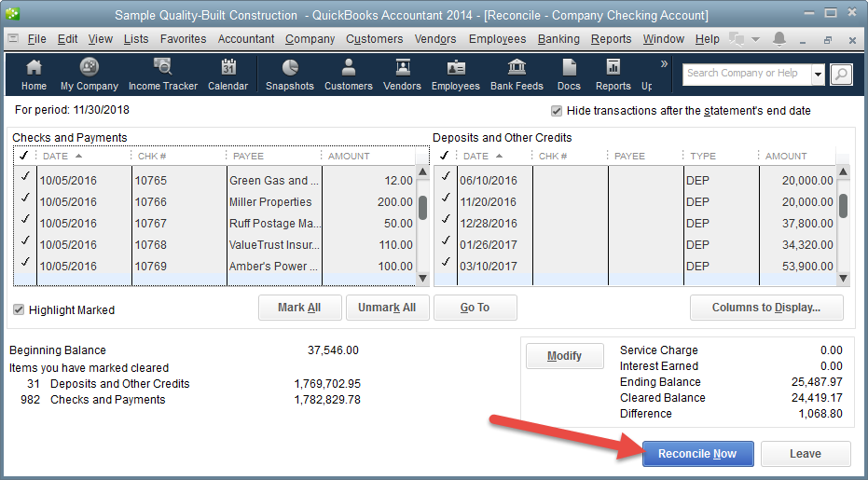The width and height of the screenshot is (868, 480).
Task: Toggle Hide transactions after statement's end date
Action: click(557, 111)
